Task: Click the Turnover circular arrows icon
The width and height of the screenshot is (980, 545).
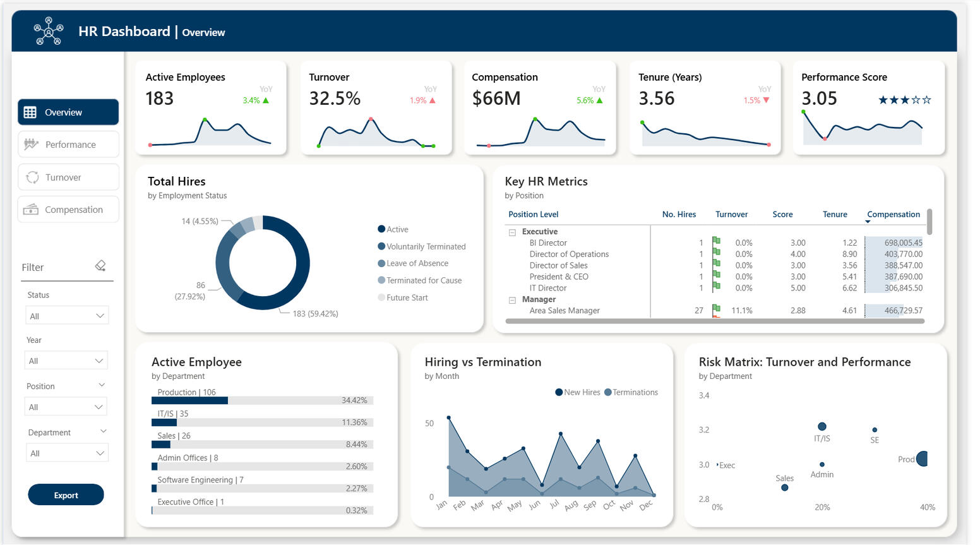Action: pyautogui.click(x=32, y=177)
